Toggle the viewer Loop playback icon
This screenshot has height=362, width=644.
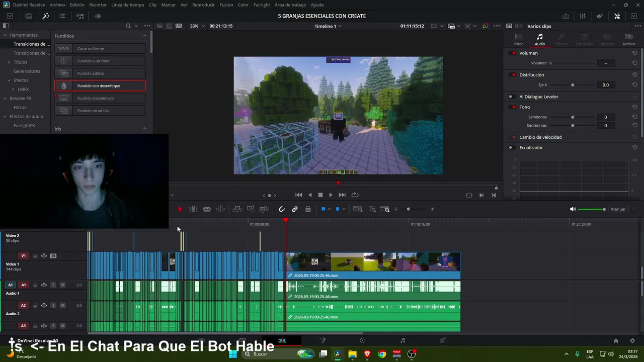coord(355,195)
